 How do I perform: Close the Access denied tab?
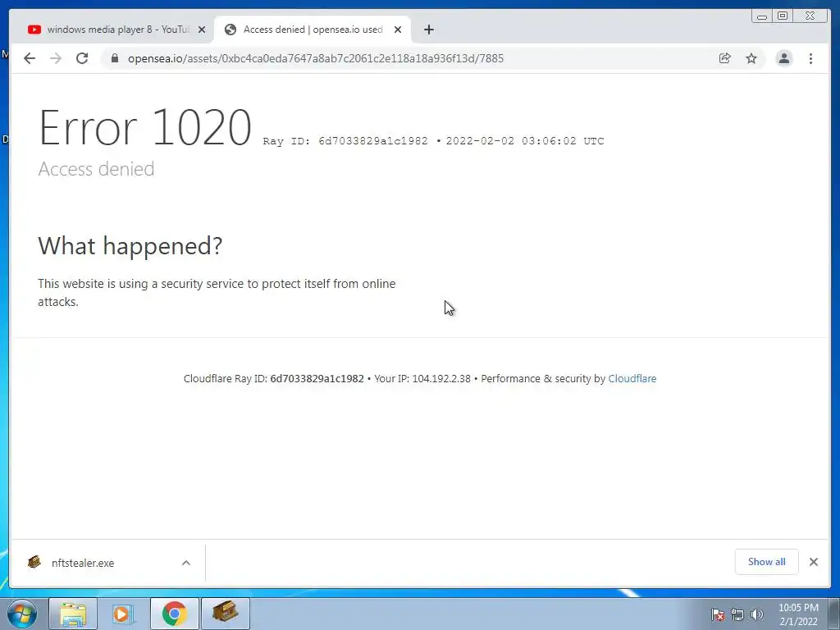398,30
